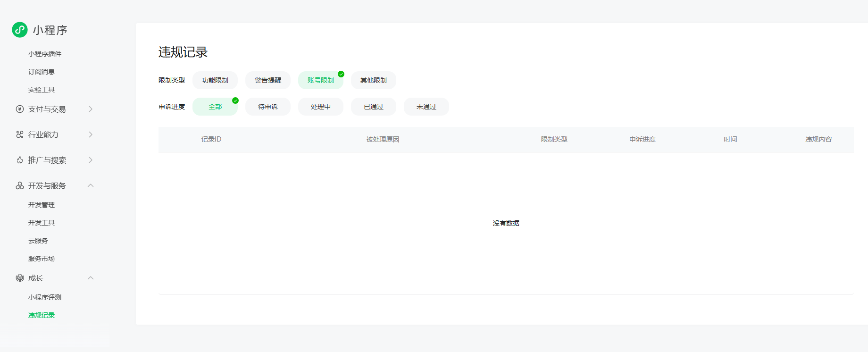Open 违规记录 in the sidebar
The image size is (868, 352).
pos(42,315)
